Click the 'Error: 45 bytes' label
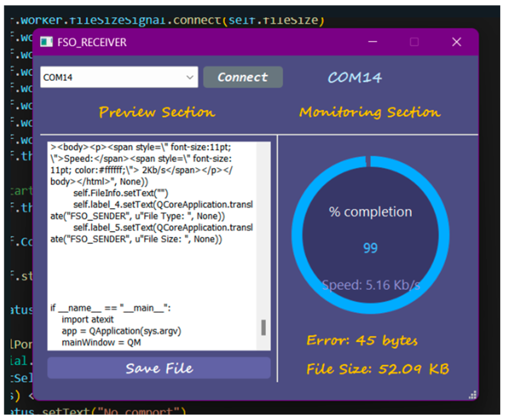Screen dimensions: 505x420 pyautogui.click(x=362, y=340)
